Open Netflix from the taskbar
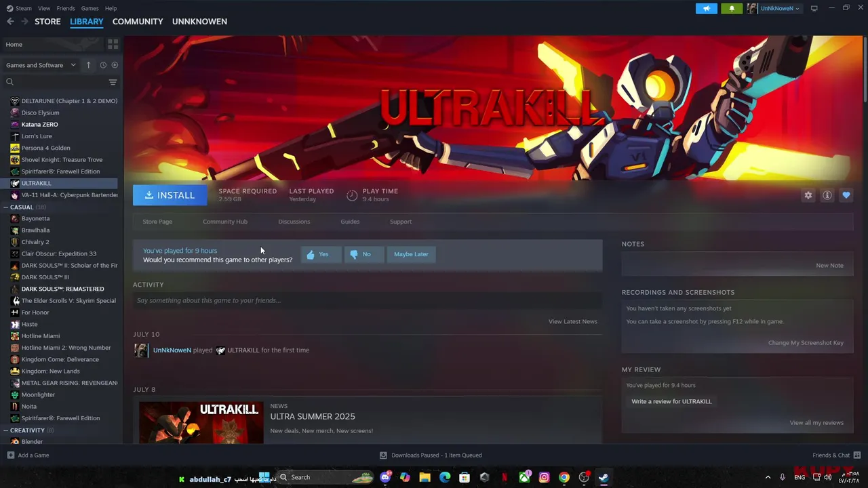Viewport: 868px width, 488px height. [x=505, y=477]
